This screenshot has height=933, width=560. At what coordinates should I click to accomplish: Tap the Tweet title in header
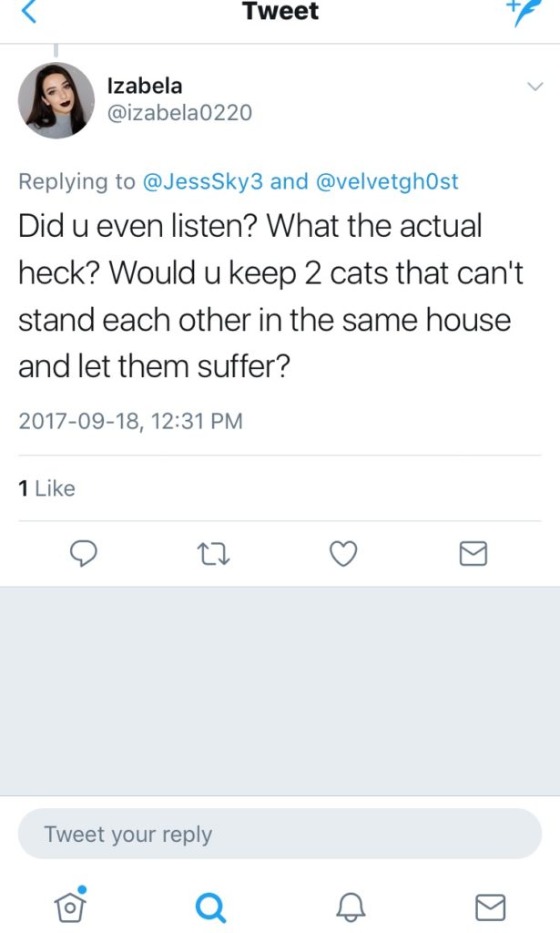click(280, 12)
